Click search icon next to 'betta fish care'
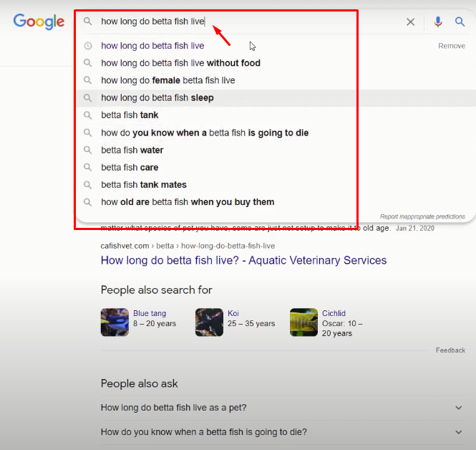Screen dimensions: 476x450 coord(88,168)
